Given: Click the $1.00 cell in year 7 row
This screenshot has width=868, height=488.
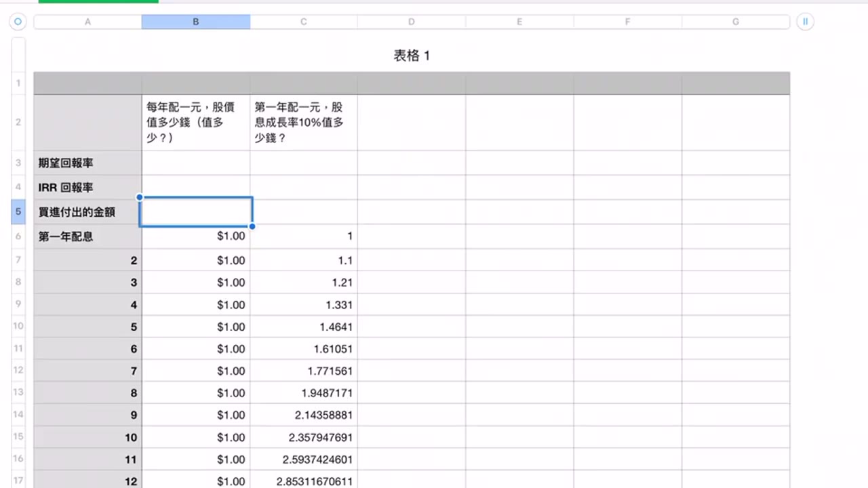Looking at the screenshot, I should [196, 371].
